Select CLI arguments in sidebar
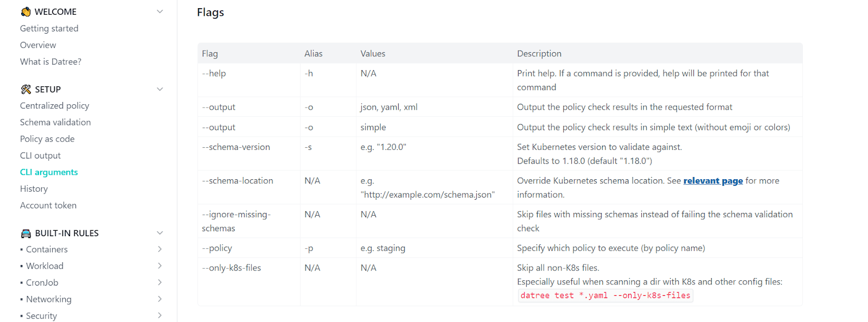The image size is (868, 322). pos(49,172)
